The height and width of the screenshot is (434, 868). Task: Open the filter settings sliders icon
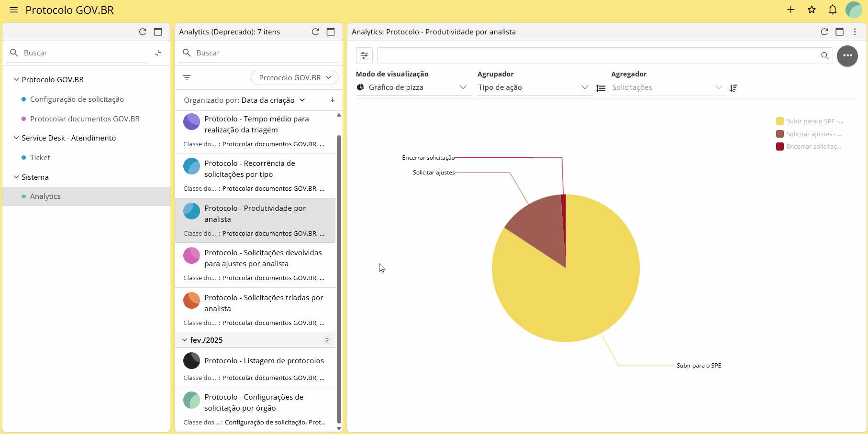pos(364,55)
